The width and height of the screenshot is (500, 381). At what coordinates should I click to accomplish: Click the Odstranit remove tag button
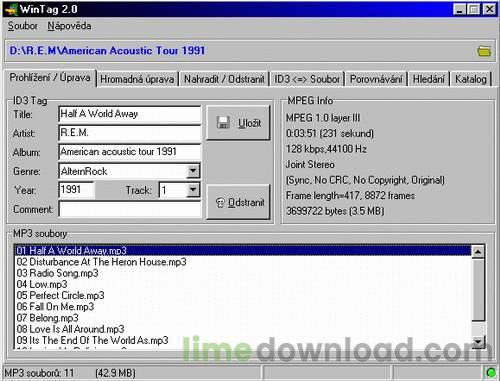pyautogui.click(x=238, y=202)
